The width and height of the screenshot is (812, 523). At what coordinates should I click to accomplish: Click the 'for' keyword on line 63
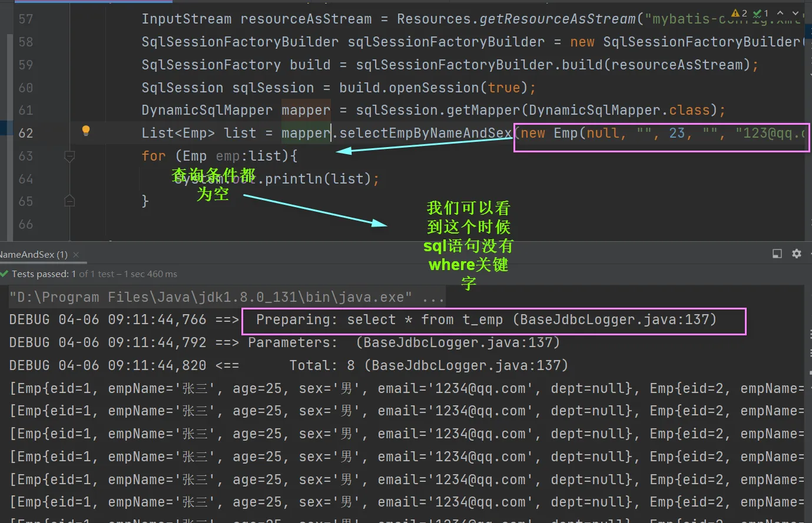tap(154, 156)
